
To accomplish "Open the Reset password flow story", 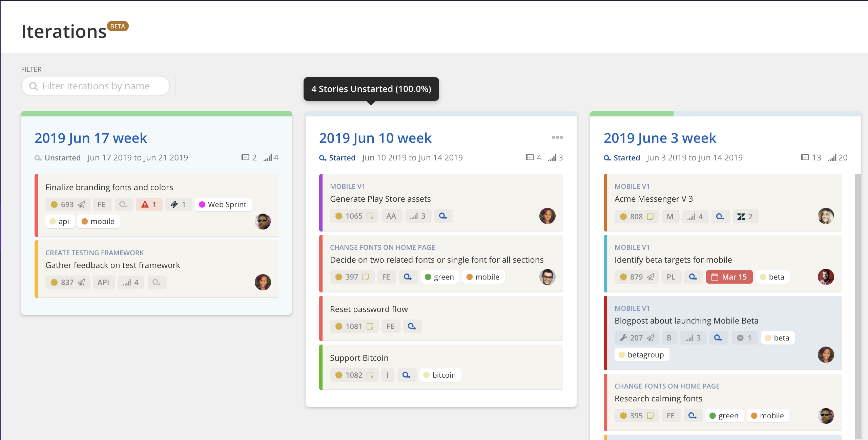I will [369, 309].
